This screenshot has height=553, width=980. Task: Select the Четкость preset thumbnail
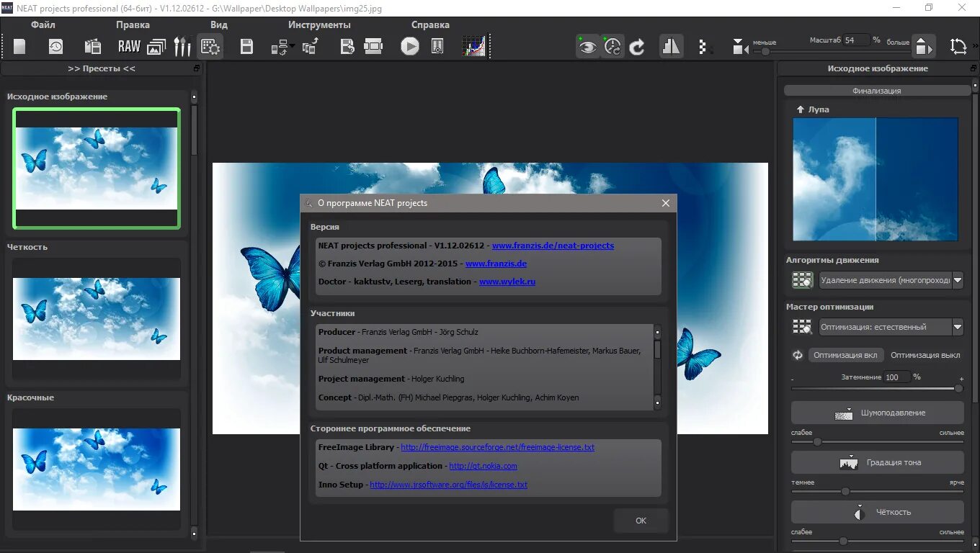coord(97,319)
